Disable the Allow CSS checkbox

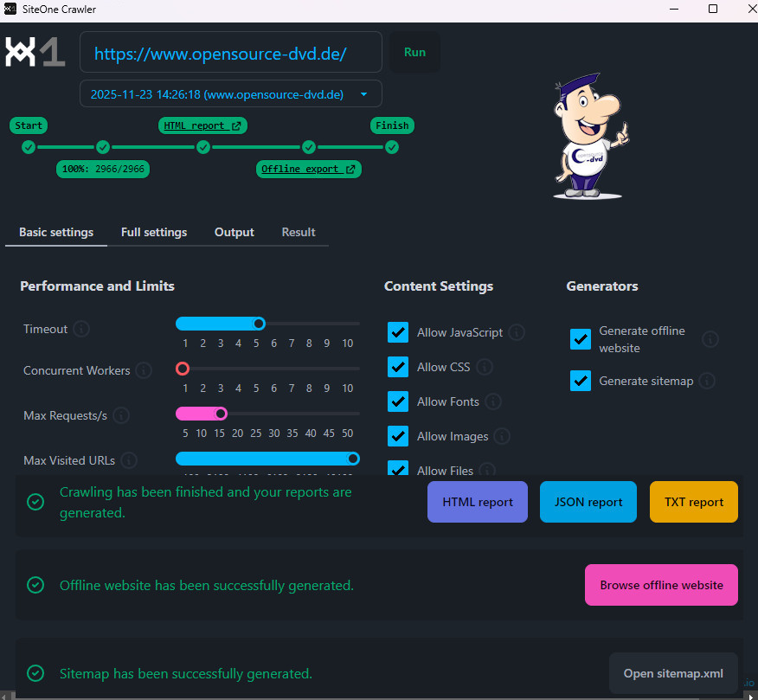coord(398,367)
